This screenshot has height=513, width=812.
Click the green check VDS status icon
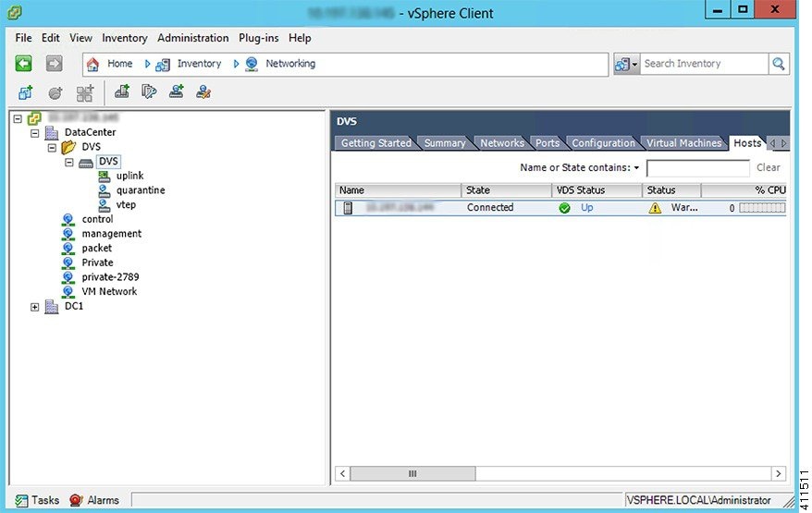(564, 208)
